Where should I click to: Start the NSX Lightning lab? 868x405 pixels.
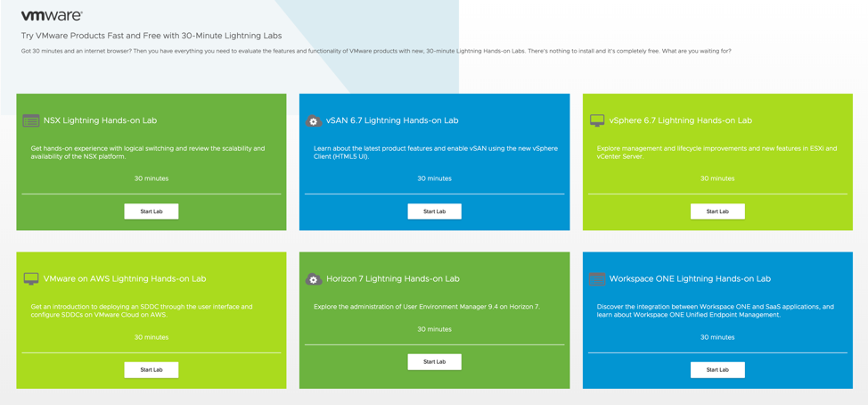[151, 211]
